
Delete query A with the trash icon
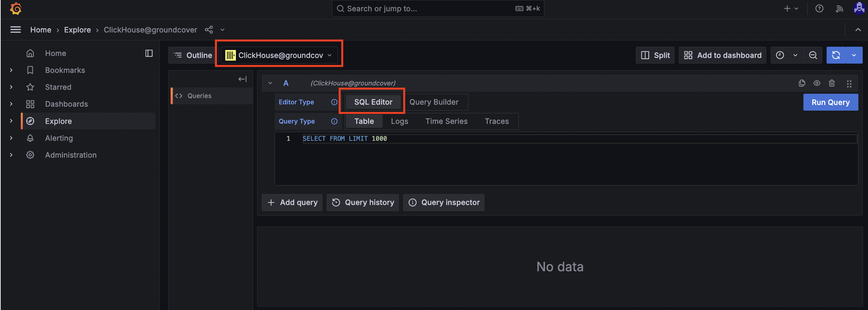[x=832, y=83]
